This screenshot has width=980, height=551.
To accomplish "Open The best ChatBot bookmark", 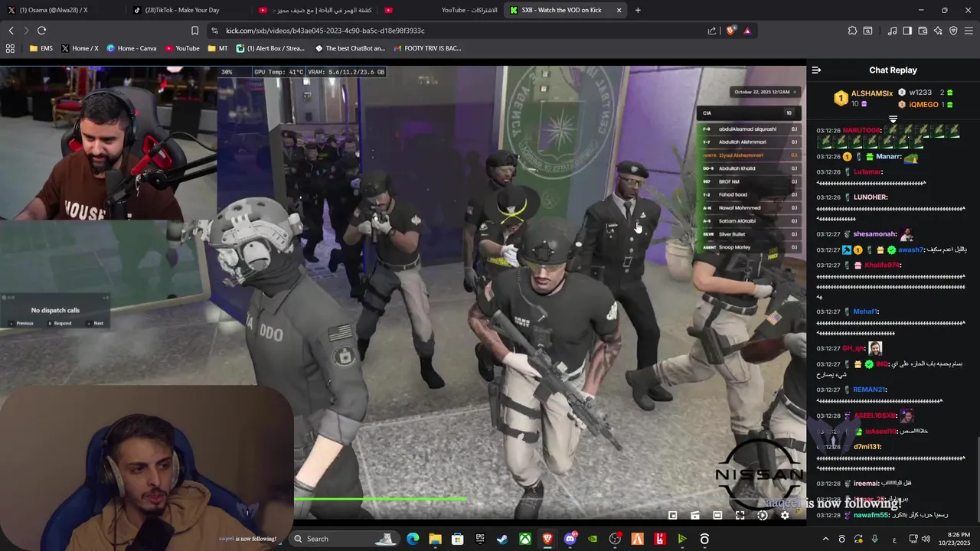I will click(x=350, y=48).
